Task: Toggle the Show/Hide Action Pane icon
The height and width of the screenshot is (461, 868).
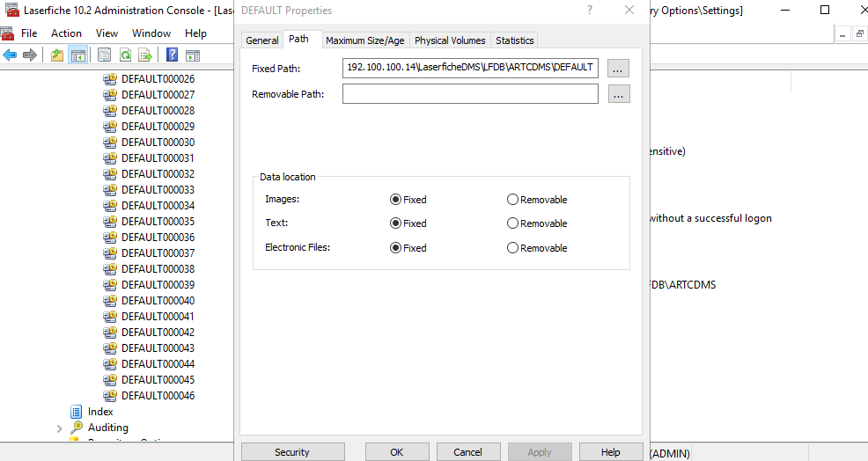Action: 193,55
